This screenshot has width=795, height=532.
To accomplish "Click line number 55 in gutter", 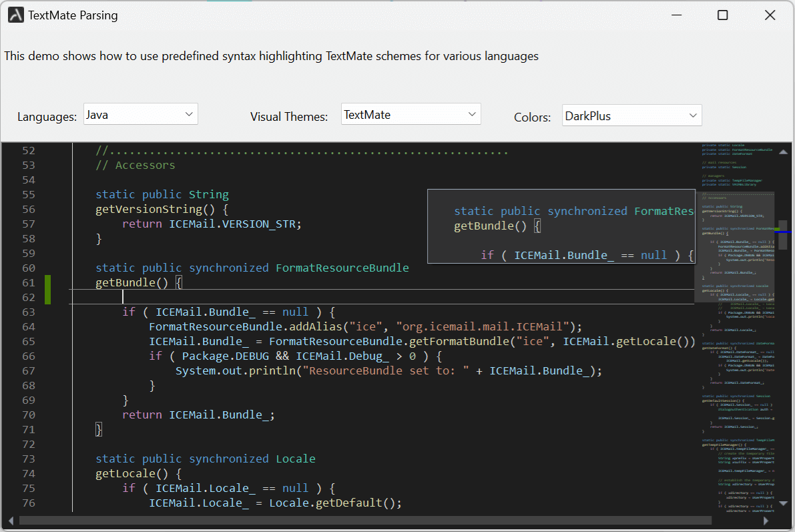I will pyautogui.click(x=29, y=195).
